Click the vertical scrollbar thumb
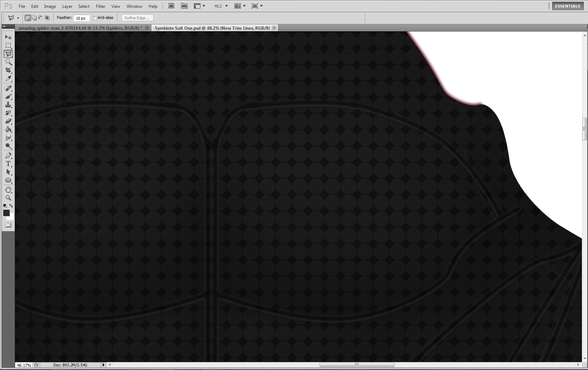Screen dimensions: 588x370 click(585, 129)
